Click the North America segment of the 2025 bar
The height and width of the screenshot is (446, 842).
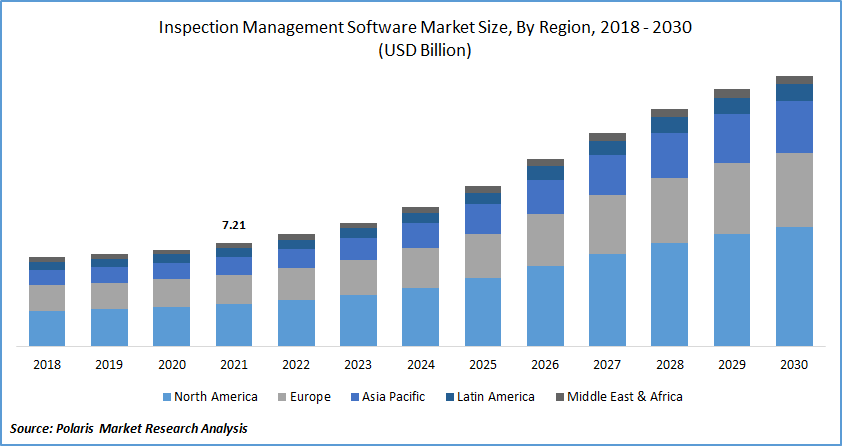tap(483, 312)
